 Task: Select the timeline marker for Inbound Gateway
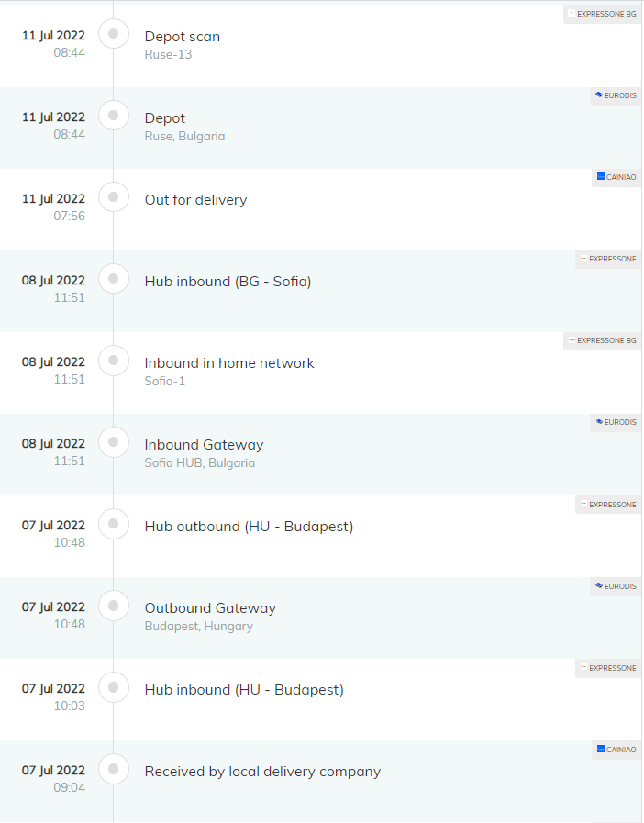click(x=114, y=442)
